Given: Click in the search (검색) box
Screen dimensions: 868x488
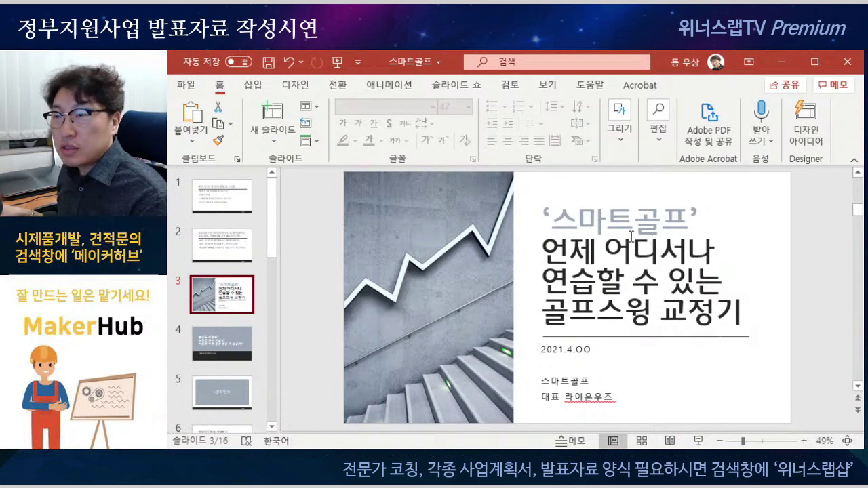Looking at the screenshot, I should [x=557, y=62].
